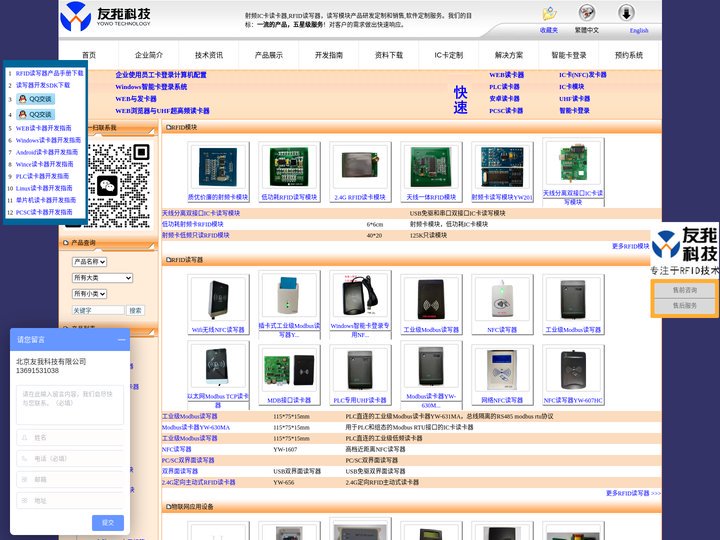
Task: Click the second QQ交谈 chat button
Action: pos(36,114)
